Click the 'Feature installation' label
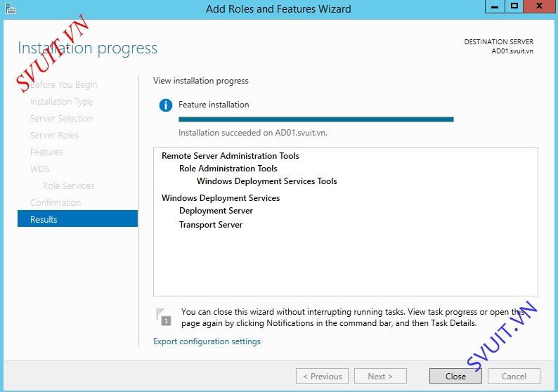 click(214, 105)
